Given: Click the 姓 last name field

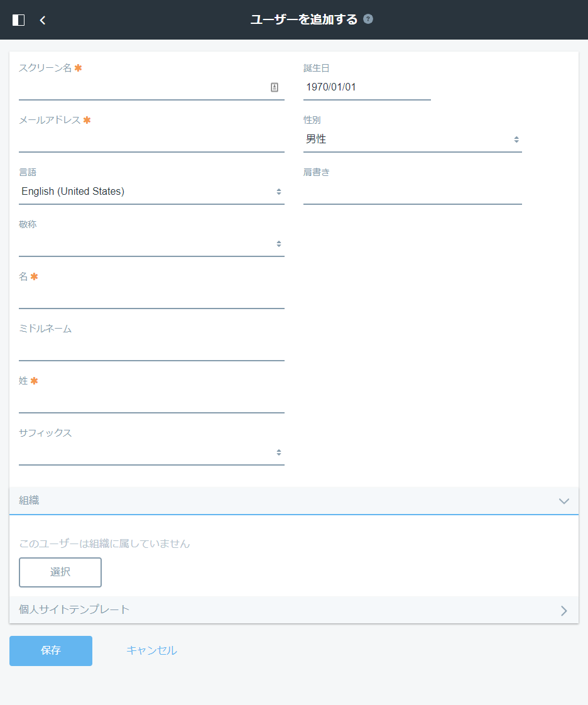Looking at the screenshot, I should tap(151, 400).
